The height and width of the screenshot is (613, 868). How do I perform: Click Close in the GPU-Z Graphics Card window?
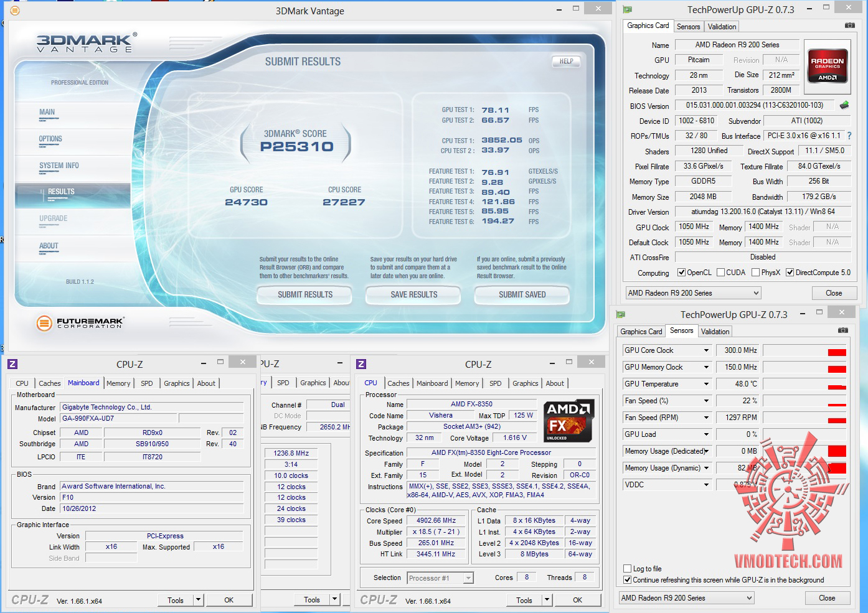[834, 293]
